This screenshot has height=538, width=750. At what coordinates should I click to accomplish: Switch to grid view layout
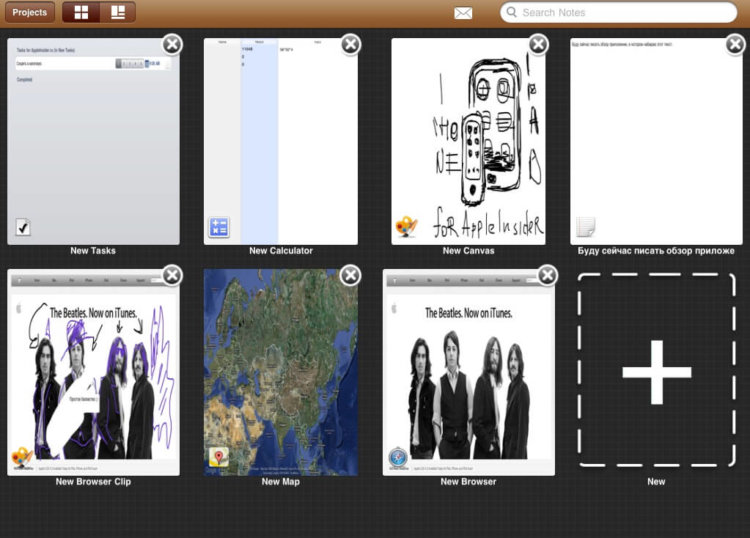tap(81, 12)
